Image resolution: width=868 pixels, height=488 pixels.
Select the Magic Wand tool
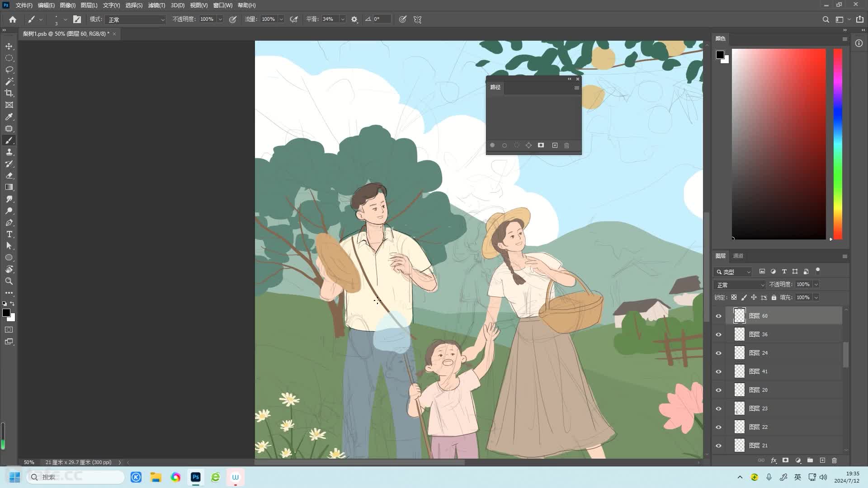[x=9, y=82]
